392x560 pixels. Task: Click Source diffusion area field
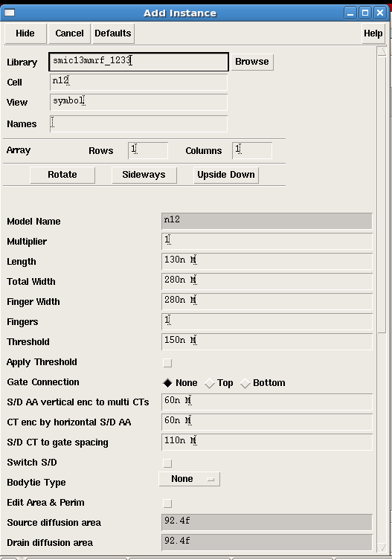(267, 522)
